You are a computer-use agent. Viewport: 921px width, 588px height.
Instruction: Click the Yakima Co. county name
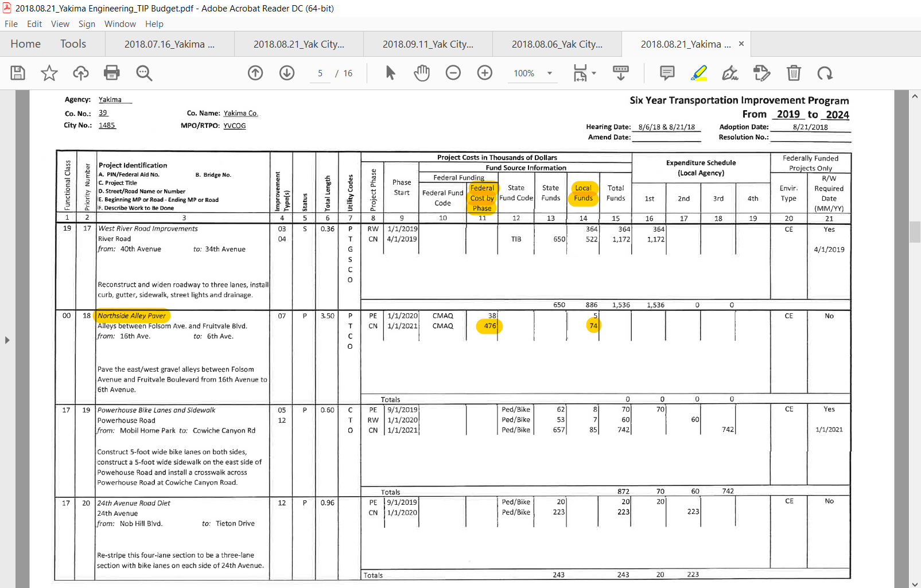tap(240, 114)
